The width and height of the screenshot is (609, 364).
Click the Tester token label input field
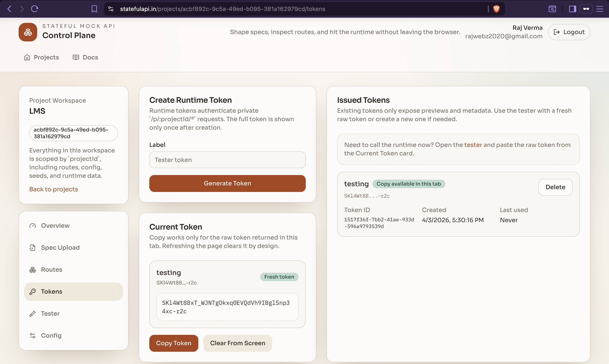coord(227,160)
